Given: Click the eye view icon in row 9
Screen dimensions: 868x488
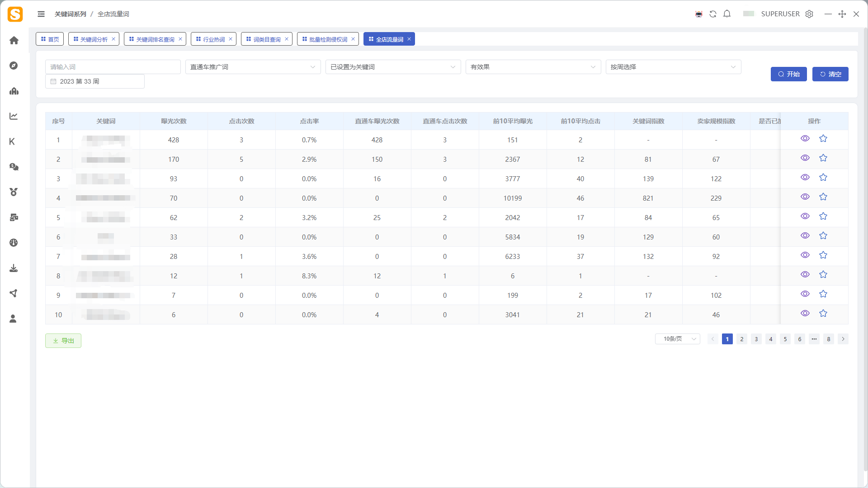Looking at the screenshot, I should 805,294.
